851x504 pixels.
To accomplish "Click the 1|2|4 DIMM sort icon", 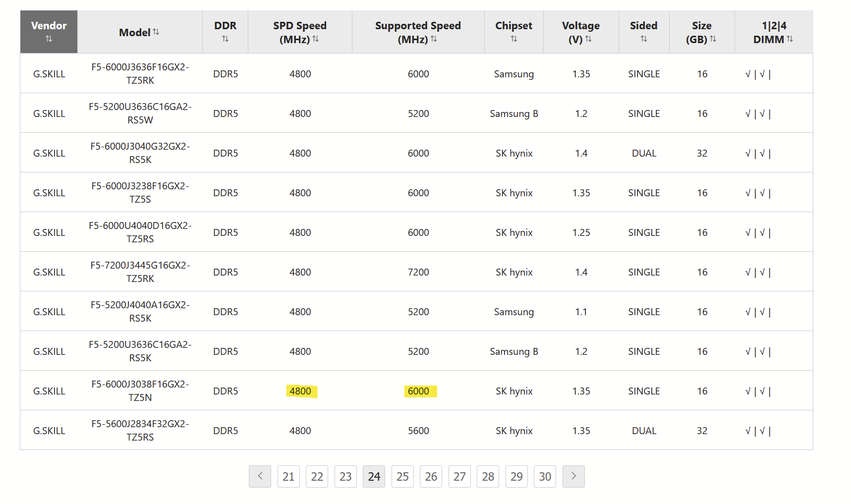I will pyautogui.click(x=790, y=39).
